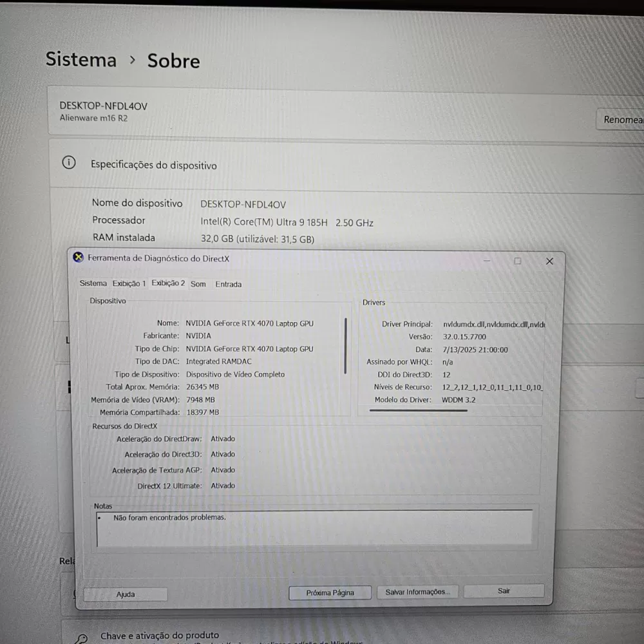Screen dimensions: 644x644
Task: Open the Sistema tab in DirectX dialog
Action: tap(93, 283)
